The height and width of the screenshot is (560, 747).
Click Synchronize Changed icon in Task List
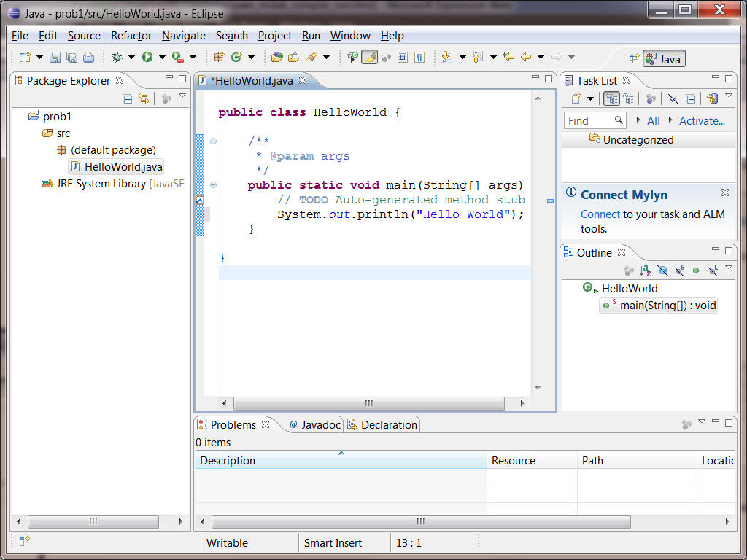(712, 98)
